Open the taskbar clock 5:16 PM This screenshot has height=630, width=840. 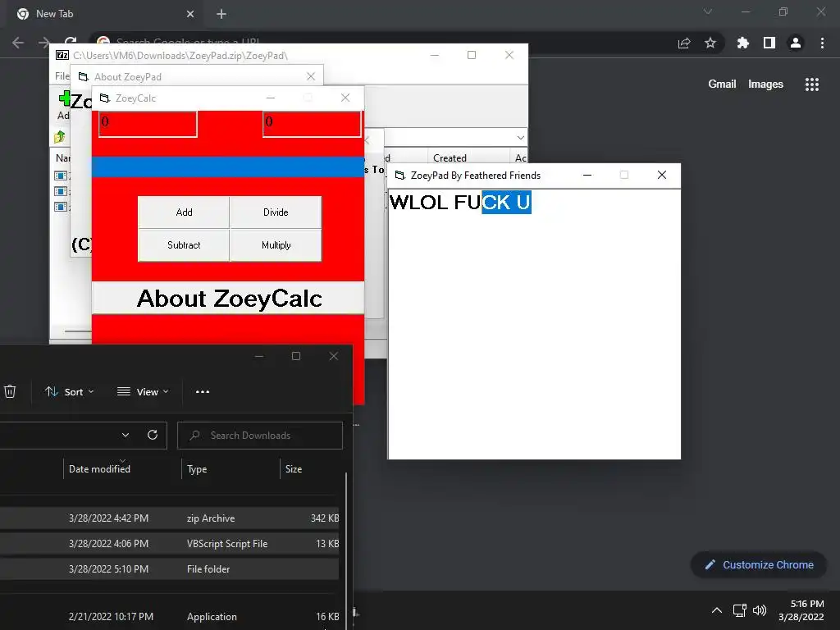tap(801, 610)
